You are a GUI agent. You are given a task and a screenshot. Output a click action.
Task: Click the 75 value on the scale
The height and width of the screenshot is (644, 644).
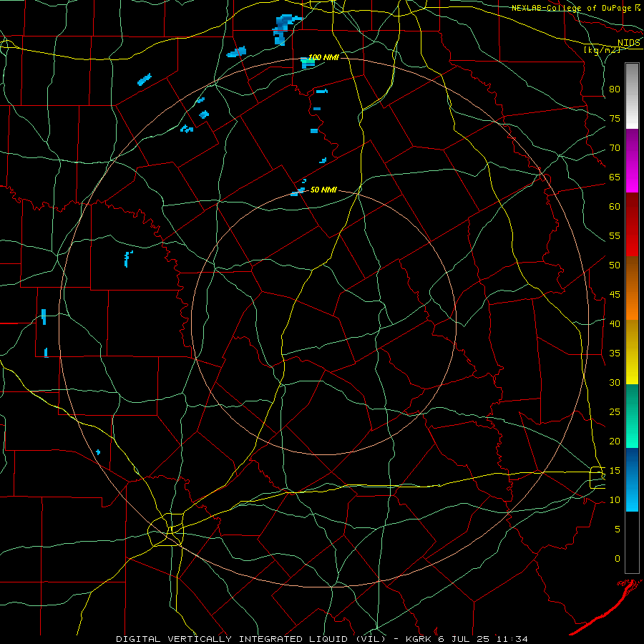coord(615,118)
